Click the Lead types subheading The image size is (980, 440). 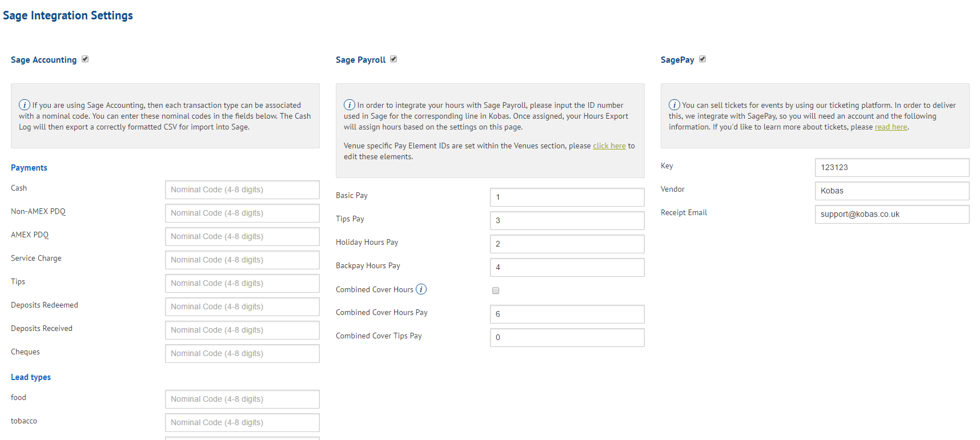coord(31,377)
